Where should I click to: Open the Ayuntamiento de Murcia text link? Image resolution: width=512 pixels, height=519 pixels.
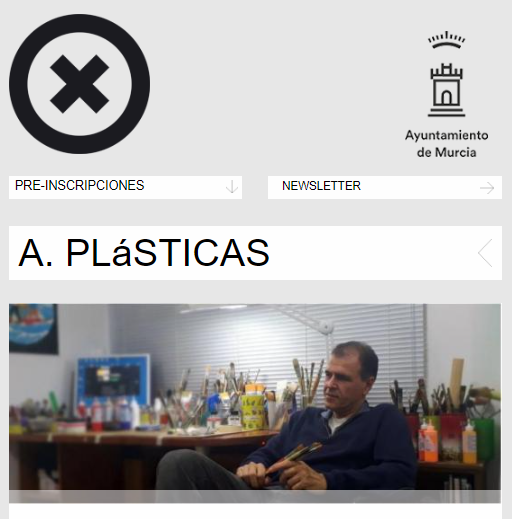447,144
